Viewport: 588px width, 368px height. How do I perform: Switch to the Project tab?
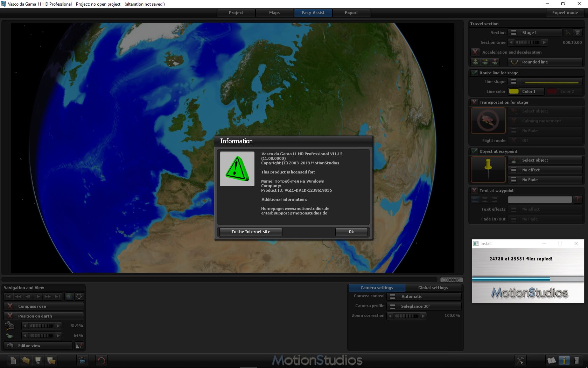236,13
